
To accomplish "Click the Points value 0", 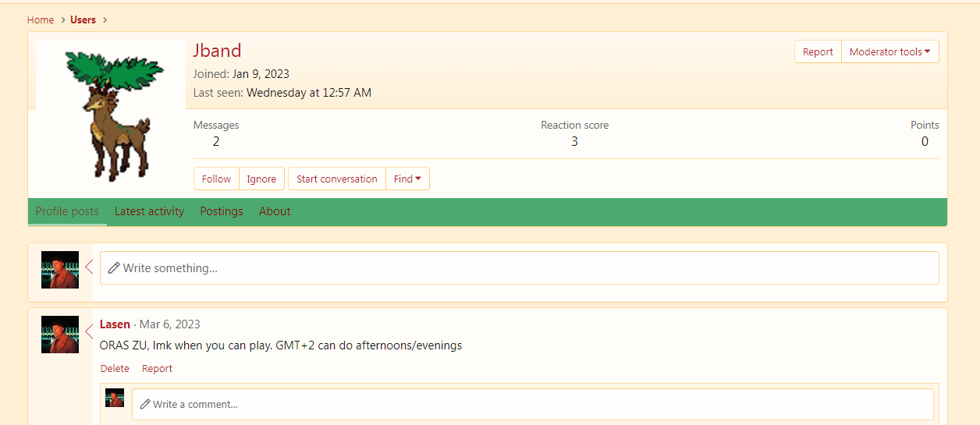I will click(x=925, y=141).
